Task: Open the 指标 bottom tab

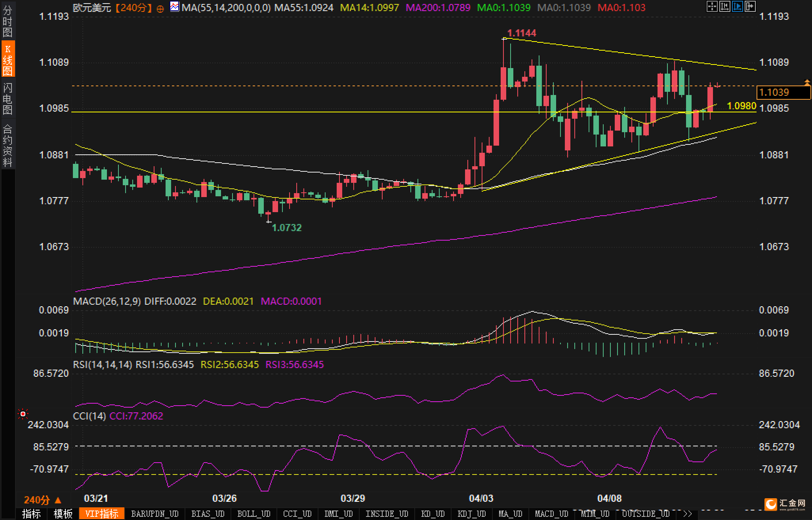Action: click(31, 514)
